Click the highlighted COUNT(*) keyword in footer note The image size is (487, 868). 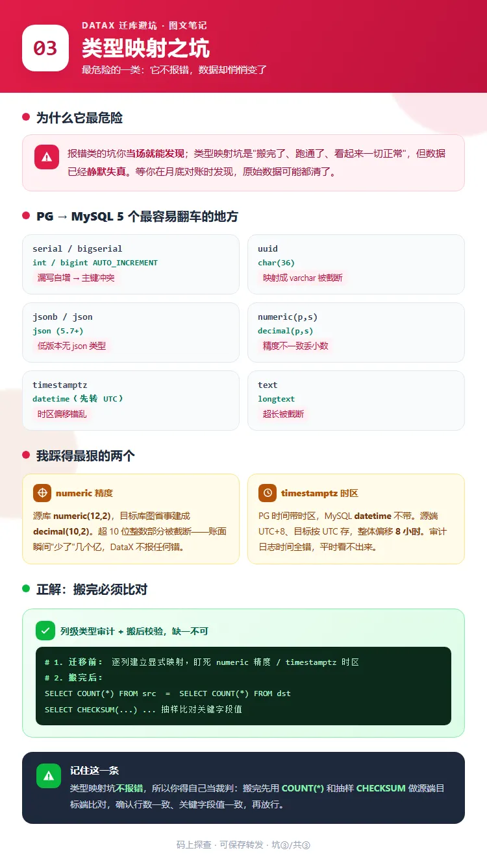click(x=303, y=788)
